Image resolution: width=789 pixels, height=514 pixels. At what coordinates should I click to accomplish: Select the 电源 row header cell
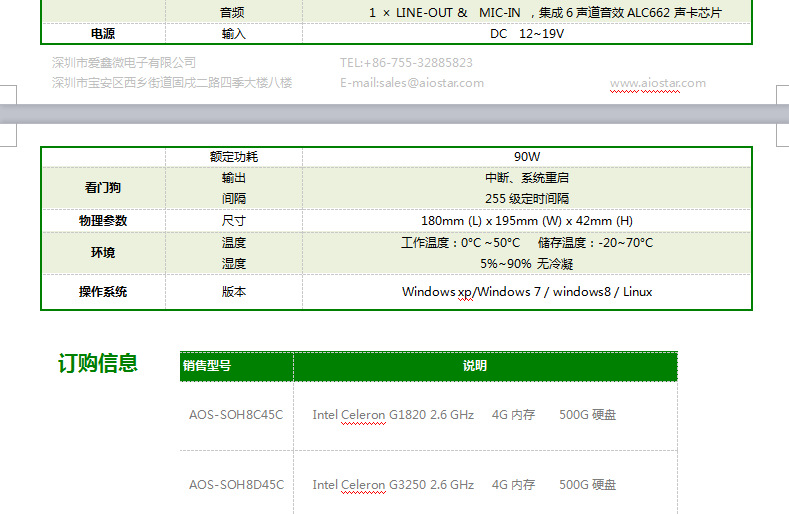[x=103, y=34]
